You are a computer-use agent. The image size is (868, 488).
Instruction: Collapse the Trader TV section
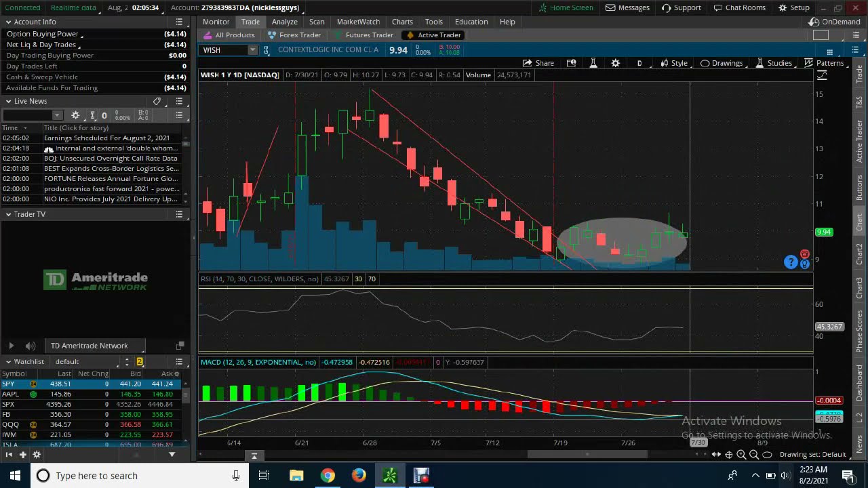coord(8,214)
